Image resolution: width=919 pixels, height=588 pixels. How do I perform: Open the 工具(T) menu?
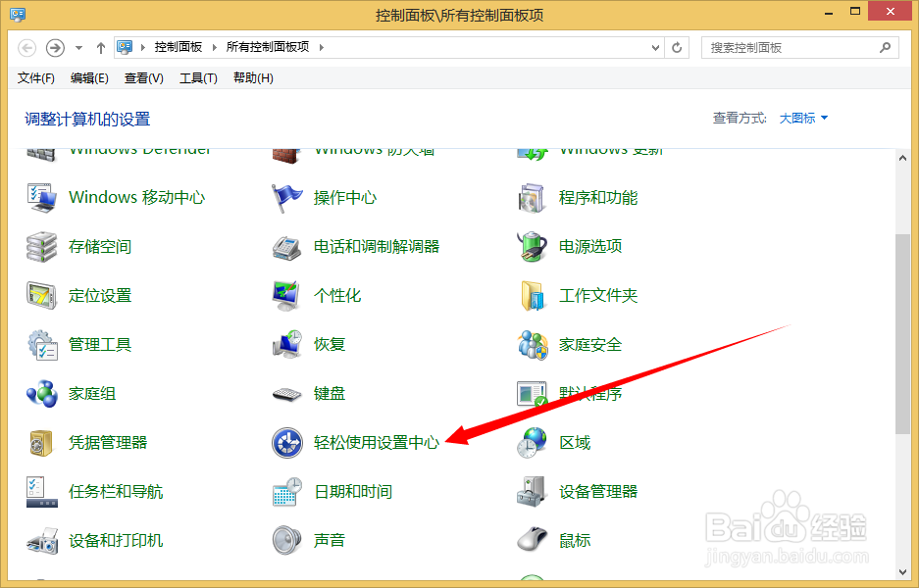point(198,77)
